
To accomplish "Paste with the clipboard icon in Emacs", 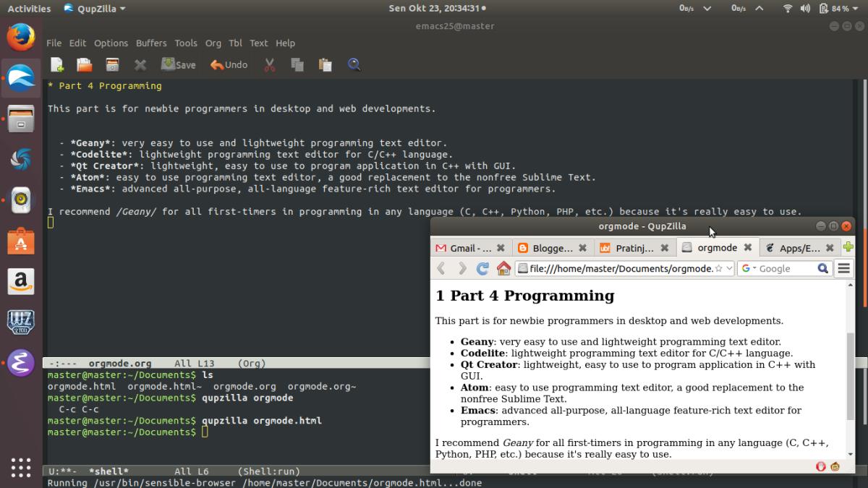I will pyautogui.click(x=325, y=65).
